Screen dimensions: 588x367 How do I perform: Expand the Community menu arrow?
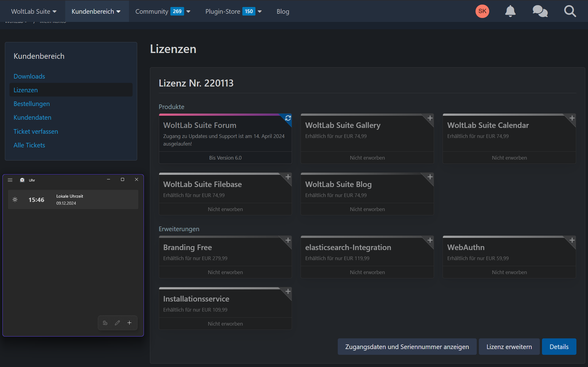click(188, 11)
